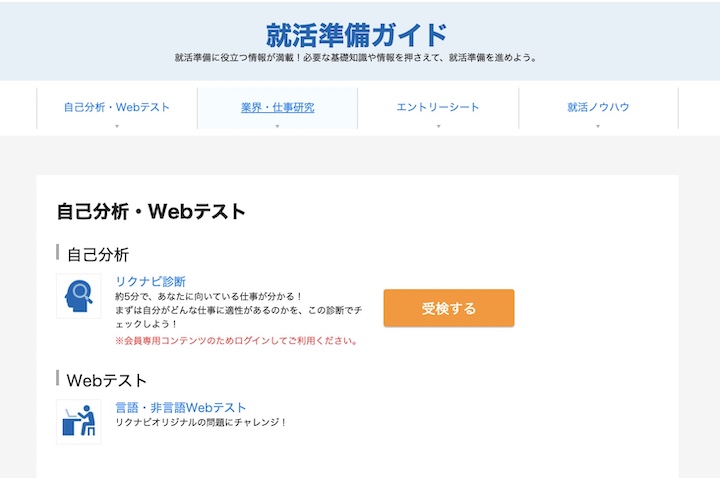This screenshot has height=478, width=720.
Task: Click the person at desk Webテスト icon
Action: pyautogui.click(x=79, y=422)
